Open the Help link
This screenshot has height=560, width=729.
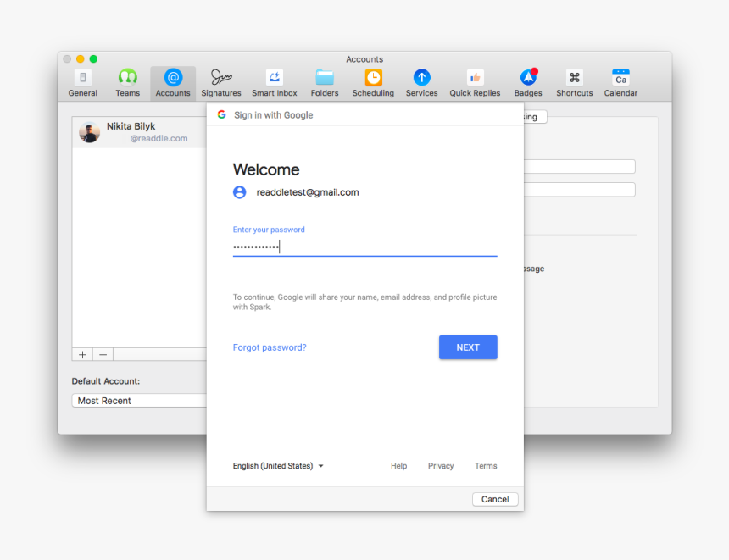[x=399, y=466]
